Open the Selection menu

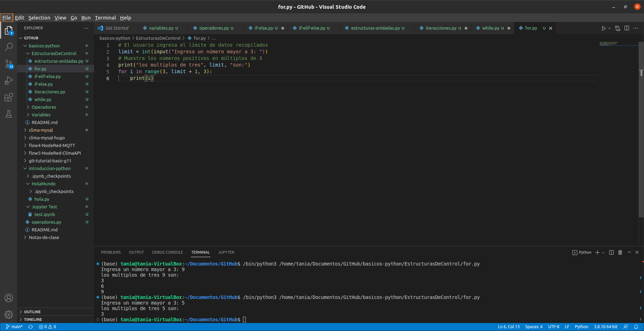(39, 18)
